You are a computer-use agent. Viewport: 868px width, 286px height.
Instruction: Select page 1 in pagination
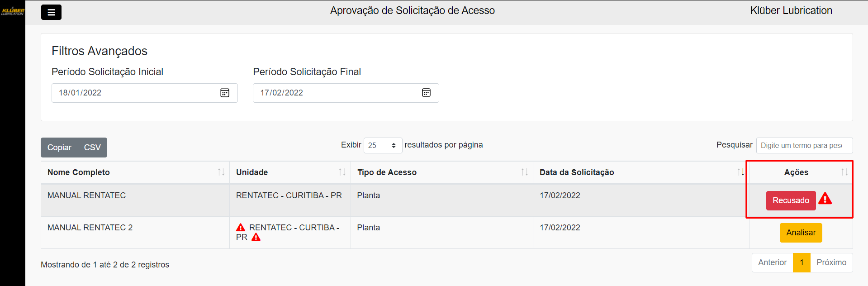(x=802, y=262)
